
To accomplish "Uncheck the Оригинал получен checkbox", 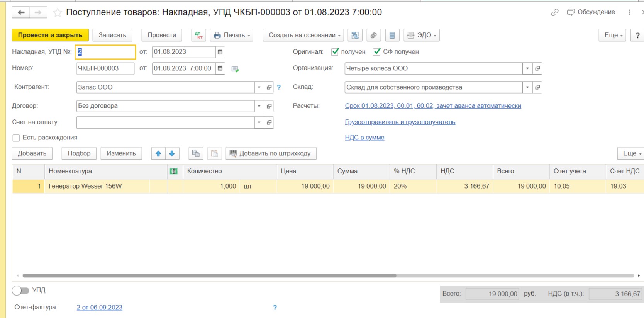I will click(335, 52).
